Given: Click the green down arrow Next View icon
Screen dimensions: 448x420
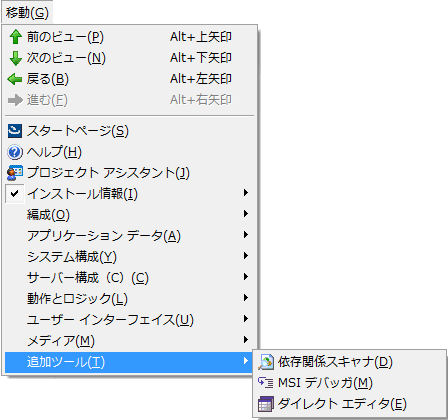Looking at the screenshot, I should tap(15, 58).
